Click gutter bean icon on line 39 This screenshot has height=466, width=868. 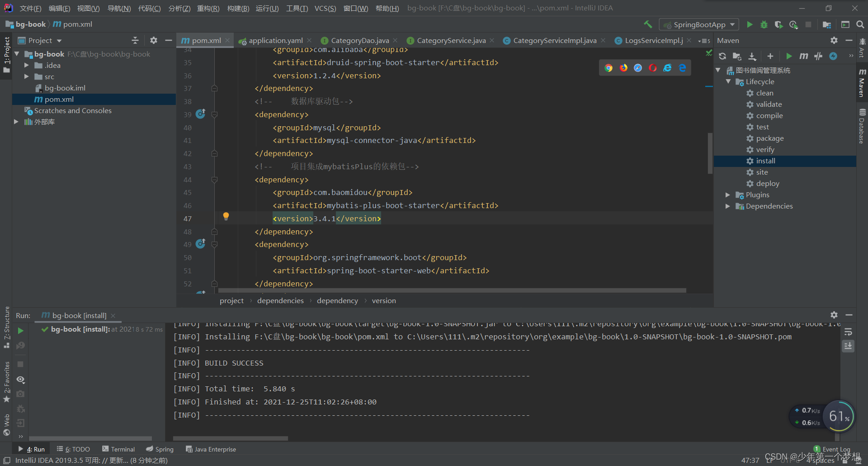(201, 114)
